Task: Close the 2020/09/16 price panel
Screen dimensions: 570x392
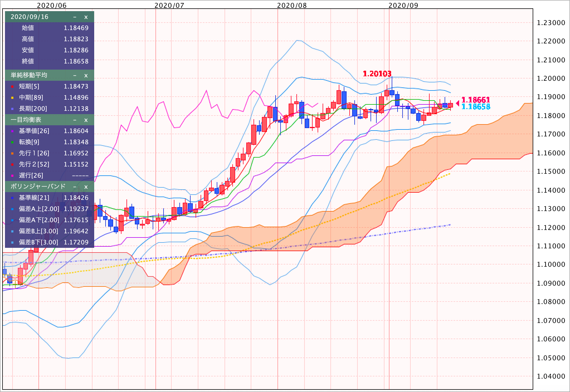Action: (86, 17)
